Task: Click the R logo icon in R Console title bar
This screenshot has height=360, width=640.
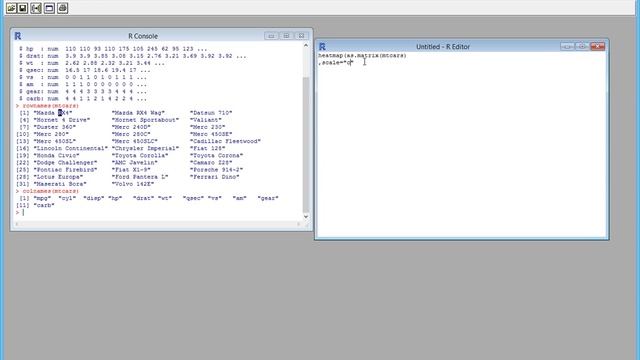Action: (18, 36)
